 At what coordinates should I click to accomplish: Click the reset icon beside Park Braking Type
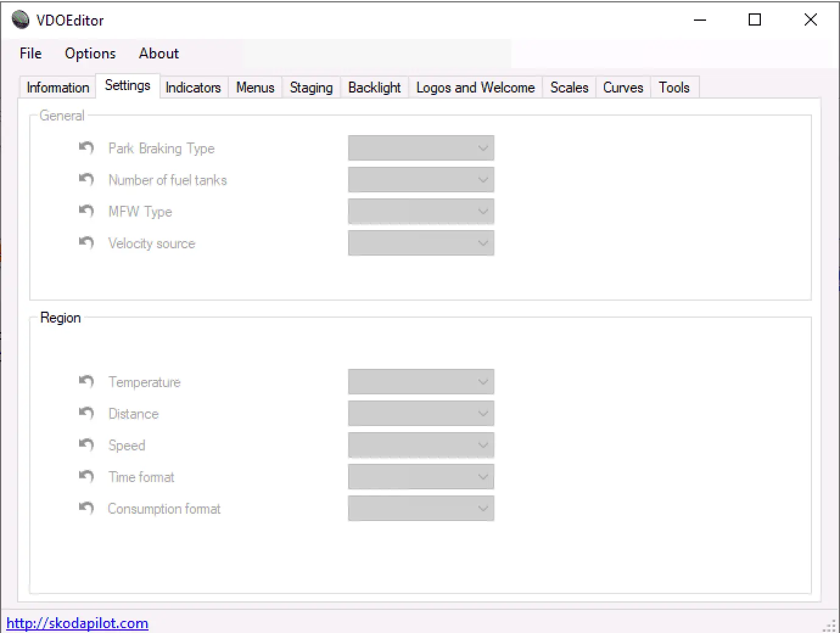[86, 148]
